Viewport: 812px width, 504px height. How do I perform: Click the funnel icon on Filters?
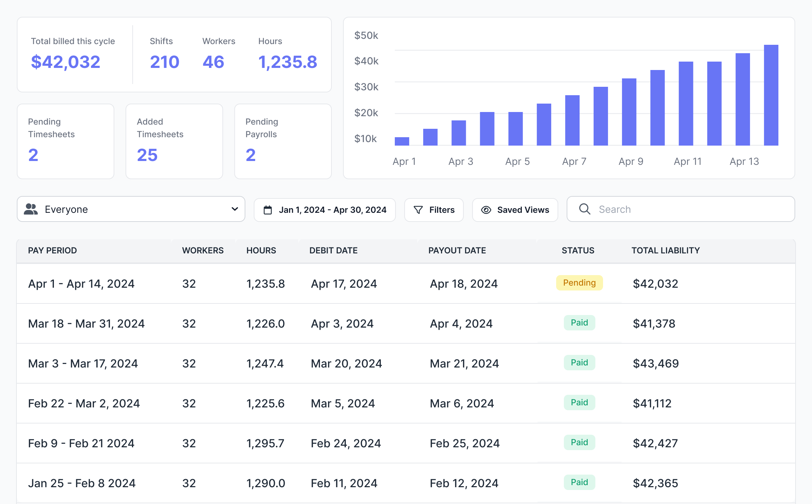click(x=418, y=210)
